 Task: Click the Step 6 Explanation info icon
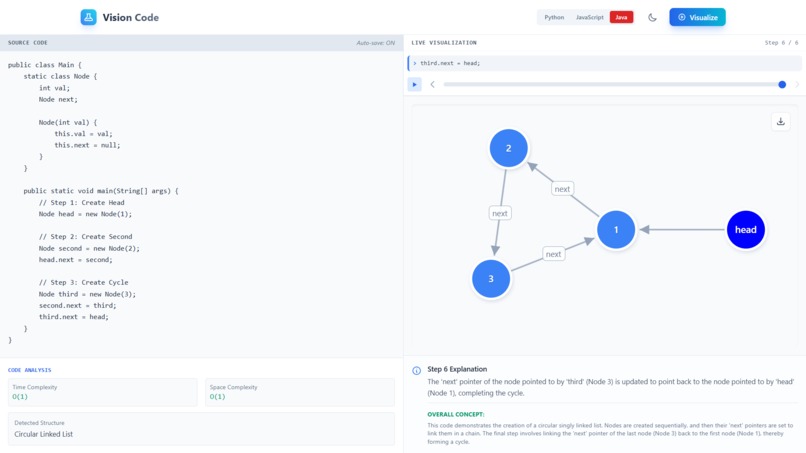tap(416, 370)
